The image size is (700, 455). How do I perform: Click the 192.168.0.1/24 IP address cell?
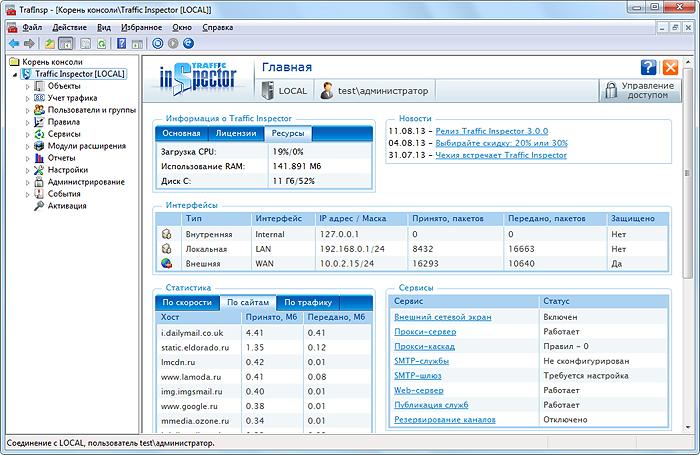tap(352, 249)
